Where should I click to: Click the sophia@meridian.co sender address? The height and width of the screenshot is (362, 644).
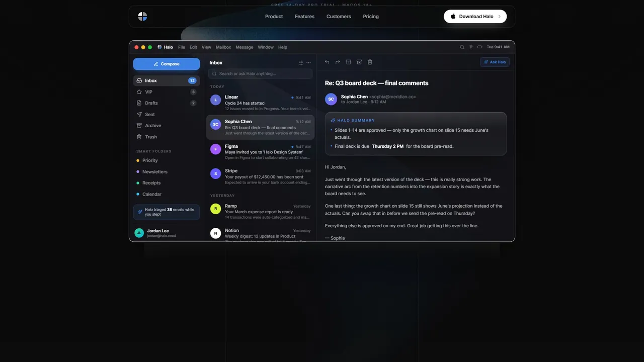coord(393,97)
